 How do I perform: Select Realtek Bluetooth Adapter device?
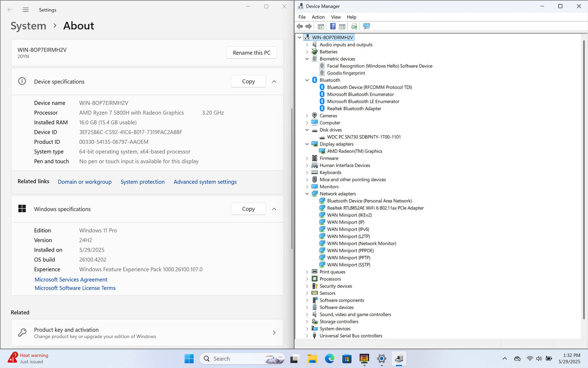(354, 109)
